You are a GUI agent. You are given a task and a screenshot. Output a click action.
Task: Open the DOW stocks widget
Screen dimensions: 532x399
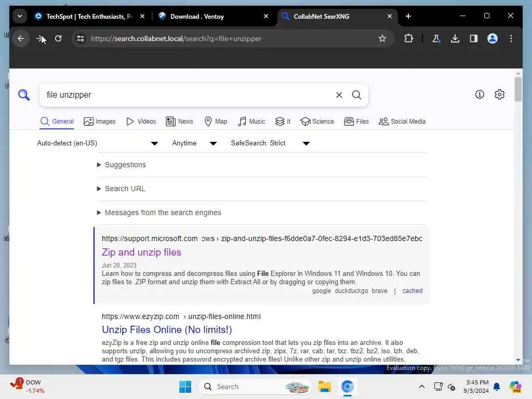(x=27, y=387)
